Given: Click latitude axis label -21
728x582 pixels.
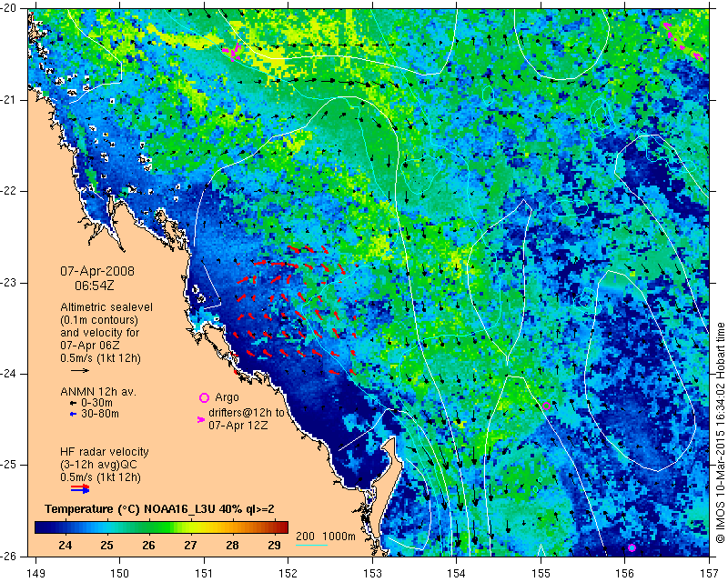Looking at the screenshot, I should coord(7,100).
